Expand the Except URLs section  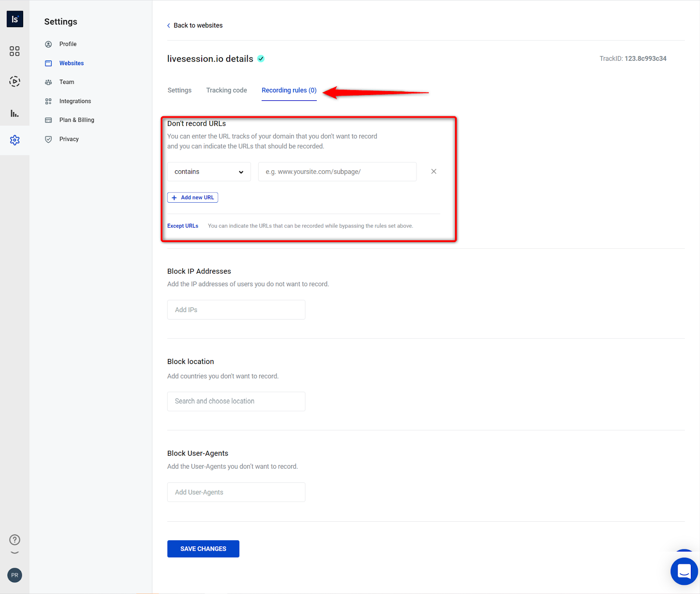point(182,225)
